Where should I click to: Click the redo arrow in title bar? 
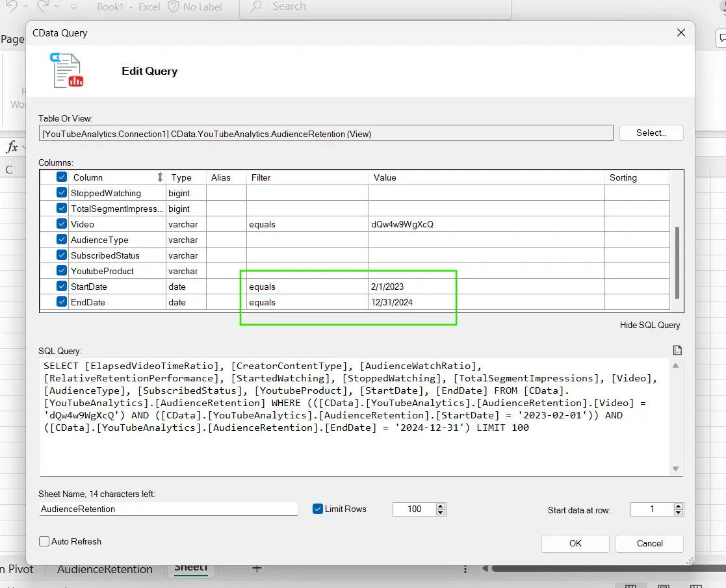point(44,6)
